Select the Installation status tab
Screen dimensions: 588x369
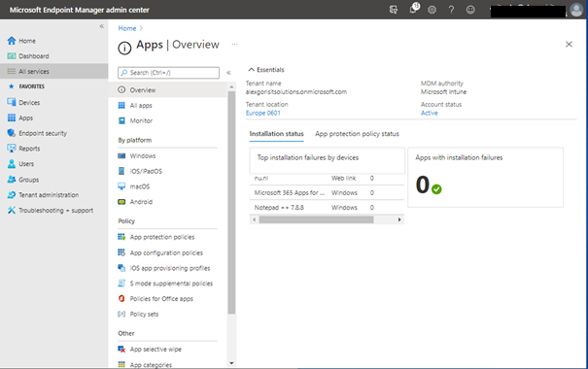click(277, 134)
